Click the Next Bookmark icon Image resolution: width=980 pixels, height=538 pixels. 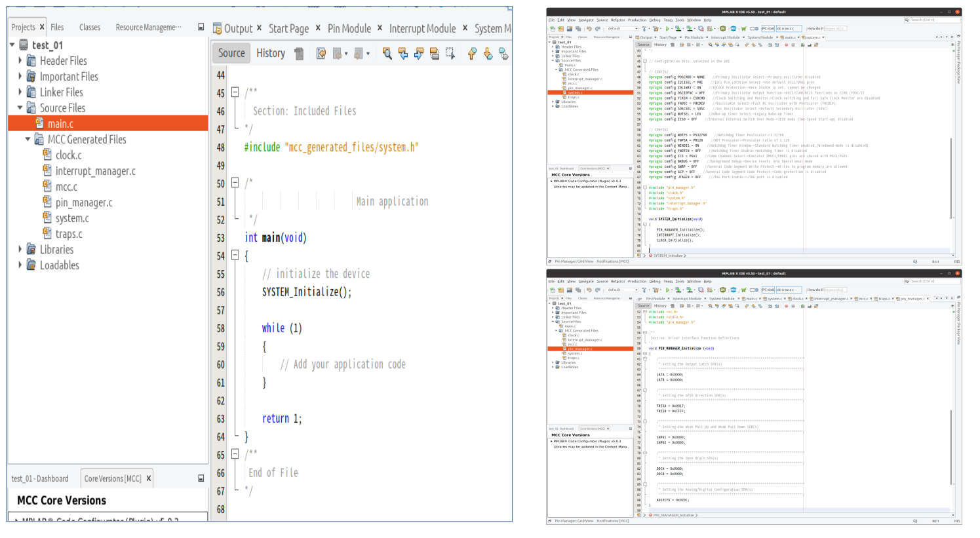[487, 54]
